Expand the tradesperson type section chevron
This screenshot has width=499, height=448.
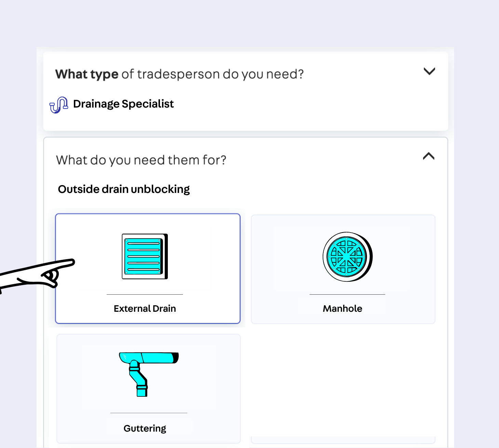click(x=429, y=71)
